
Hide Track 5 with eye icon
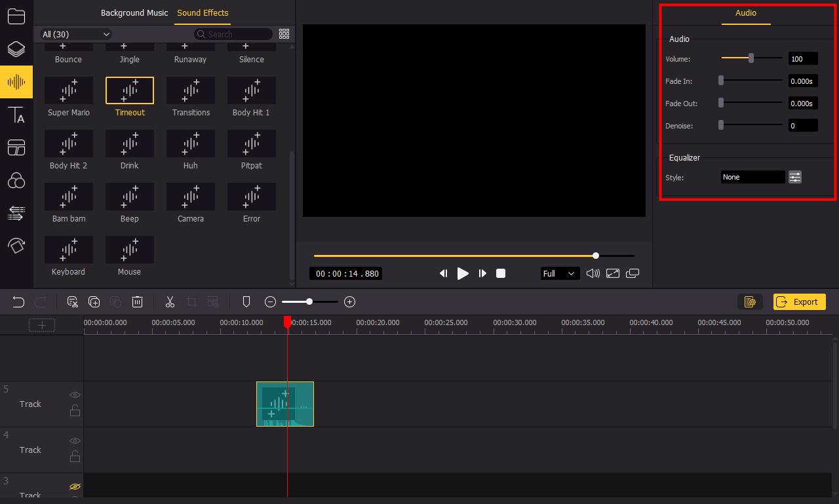click(75, 395)
